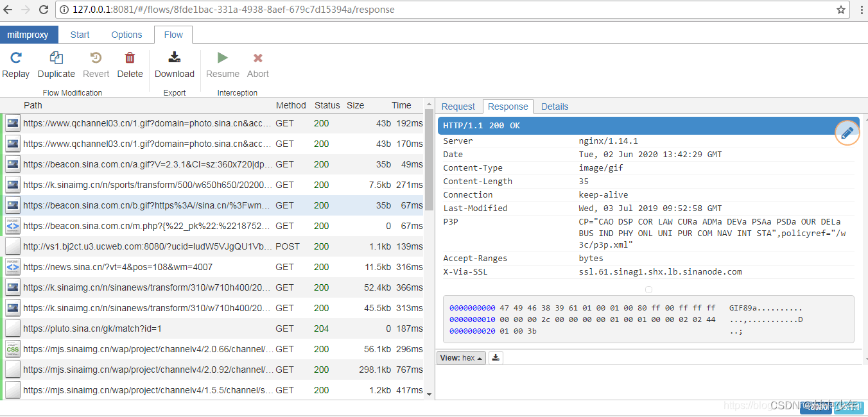Click the Last-Modified header value
This screenshot has width=868, height=417.
point(650,208)
